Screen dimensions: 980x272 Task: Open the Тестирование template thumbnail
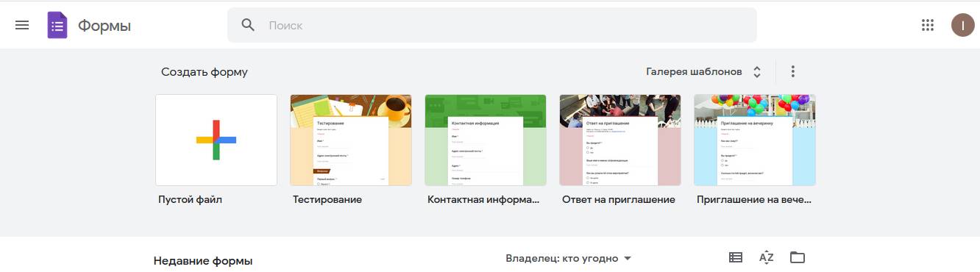click(351, 140)
